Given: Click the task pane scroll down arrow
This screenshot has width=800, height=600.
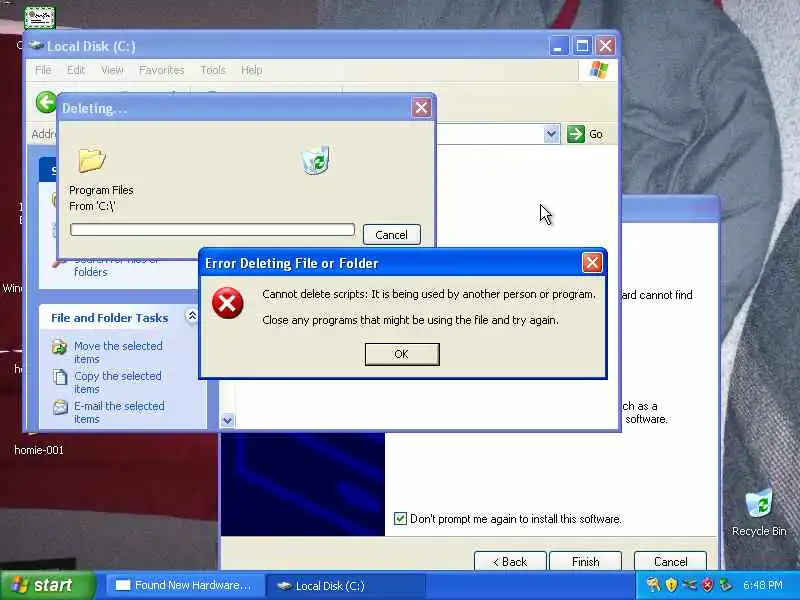Looking at the screenshot, I should [228, 421].
